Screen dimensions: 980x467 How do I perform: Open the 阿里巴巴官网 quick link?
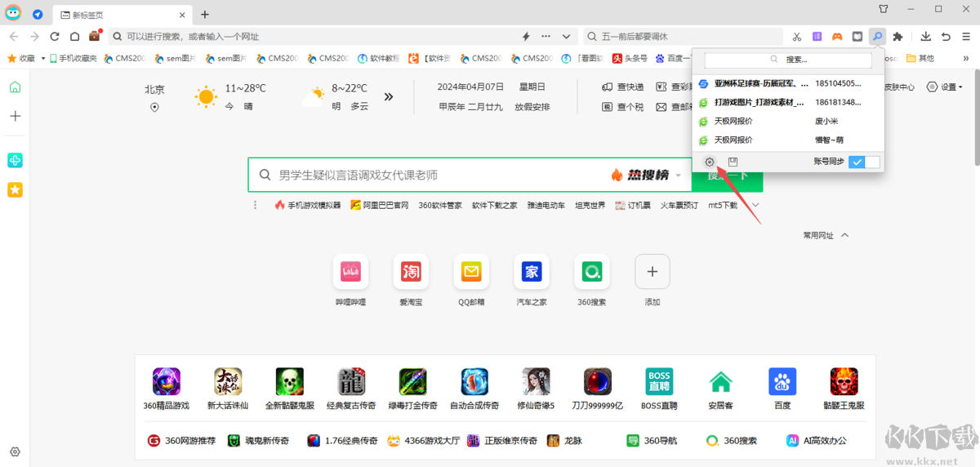pyautogui.click(x=380, y=205)
